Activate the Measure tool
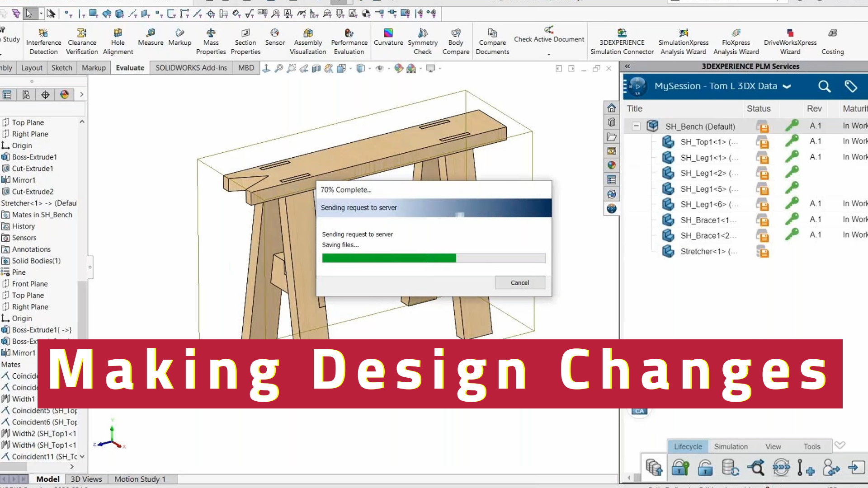 [151, 38]
